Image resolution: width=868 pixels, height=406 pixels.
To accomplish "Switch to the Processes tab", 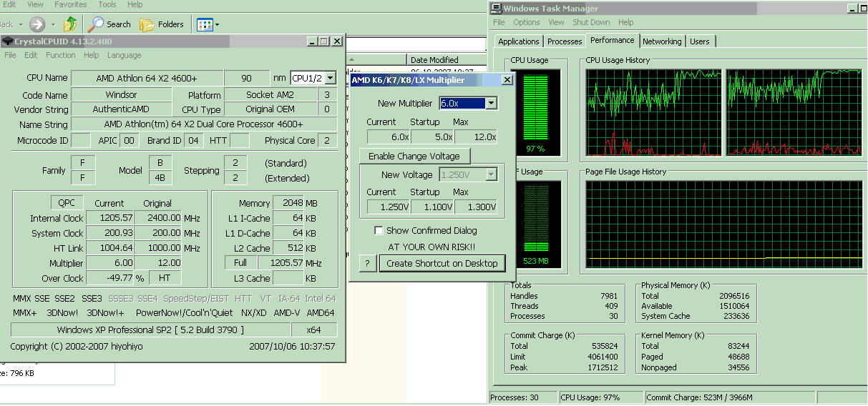I will point(565,41).
